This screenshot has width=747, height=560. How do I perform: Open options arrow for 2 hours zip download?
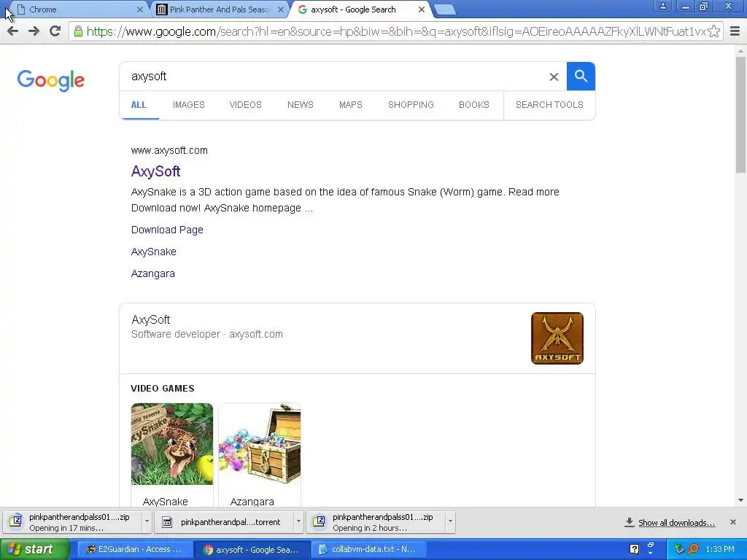click(450, 522)
